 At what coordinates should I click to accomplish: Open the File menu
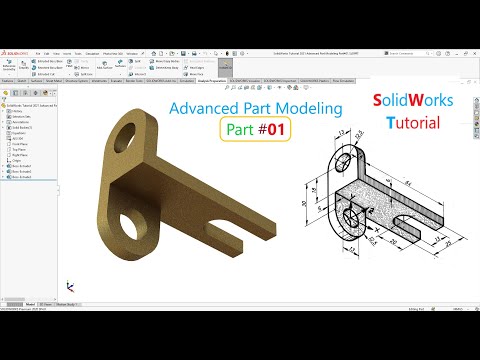(38, 53)
